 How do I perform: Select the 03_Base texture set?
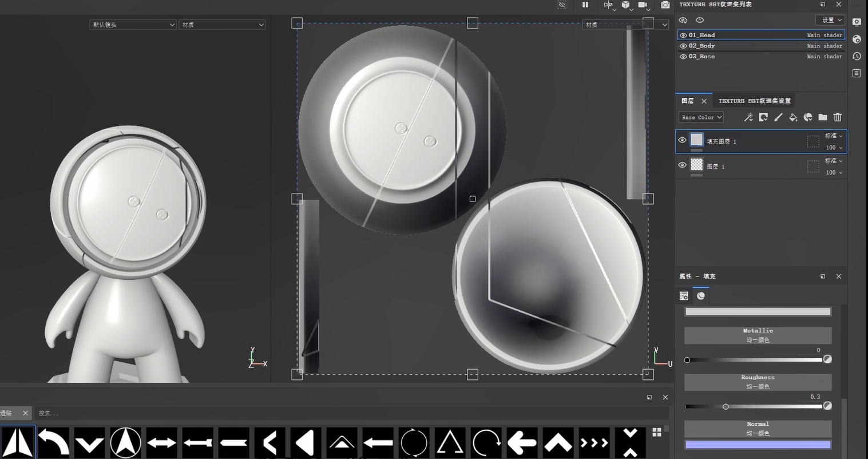click(701, 57)
